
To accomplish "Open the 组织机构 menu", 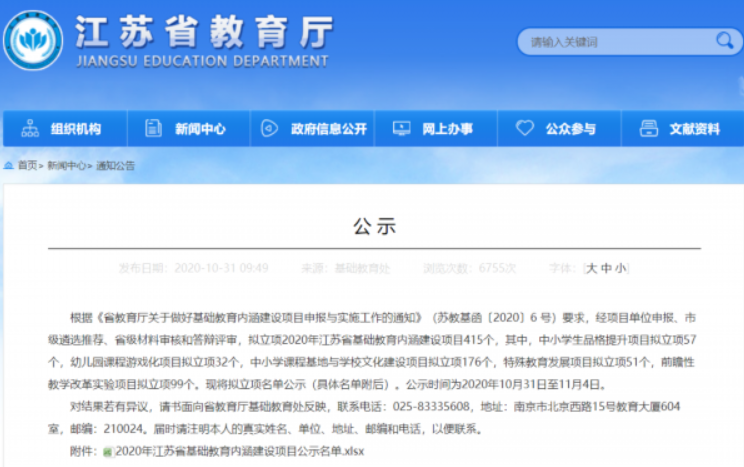I will point(76,129).
